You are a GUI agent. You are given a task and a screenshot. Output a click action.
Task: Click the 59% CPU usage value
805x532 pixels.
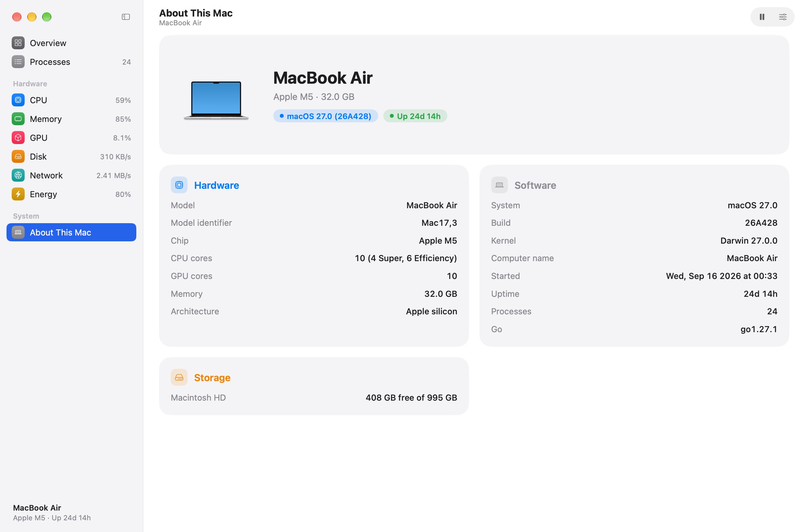tap(123, 100)
